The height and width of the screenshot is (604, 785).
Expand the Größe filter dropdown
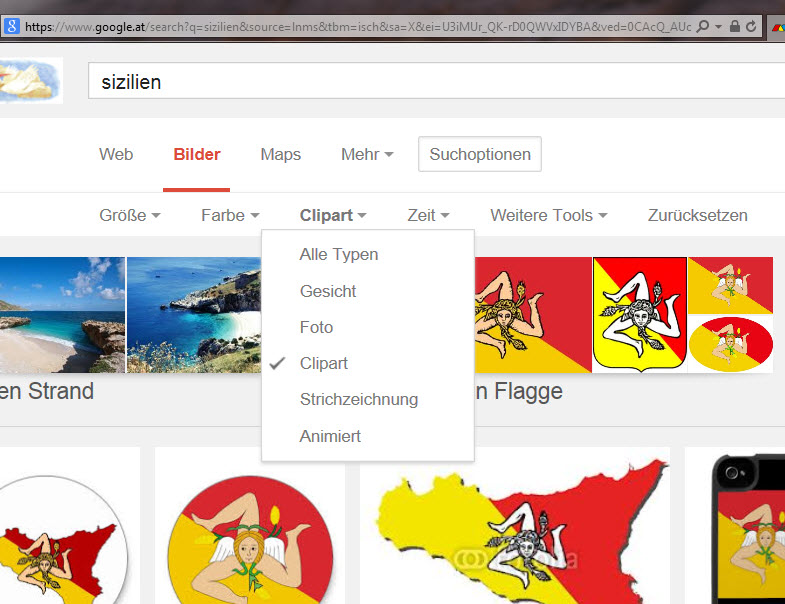point(130,215)
